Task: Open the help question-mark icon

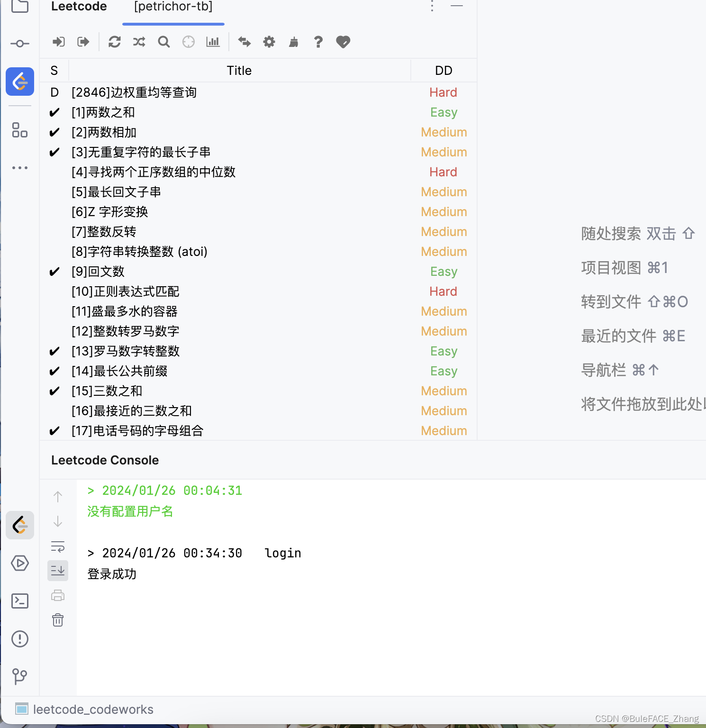Action: pyautogui.click(x=318, y=42)
